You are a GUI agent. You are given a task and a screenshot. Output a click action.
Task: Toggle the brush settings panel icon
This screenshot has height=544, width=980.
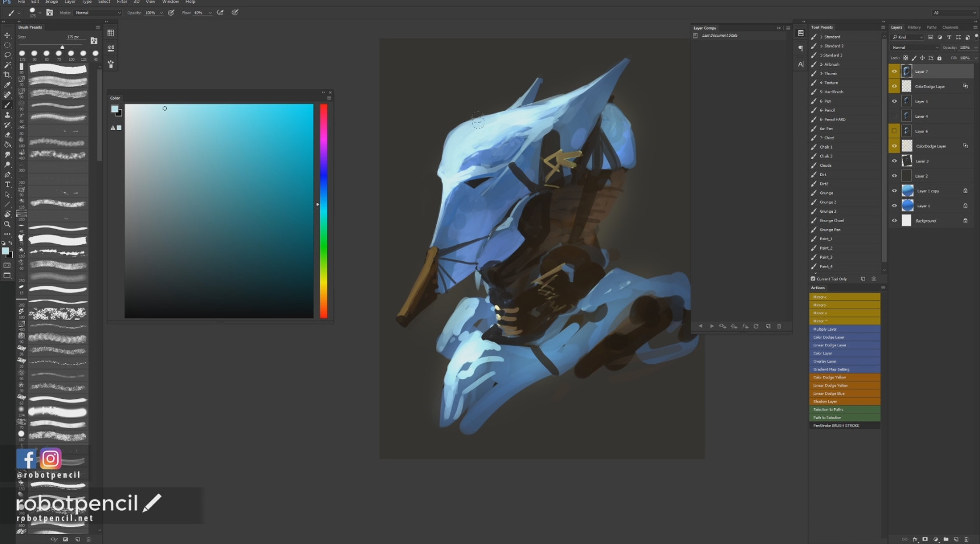[x=50, y=12]
